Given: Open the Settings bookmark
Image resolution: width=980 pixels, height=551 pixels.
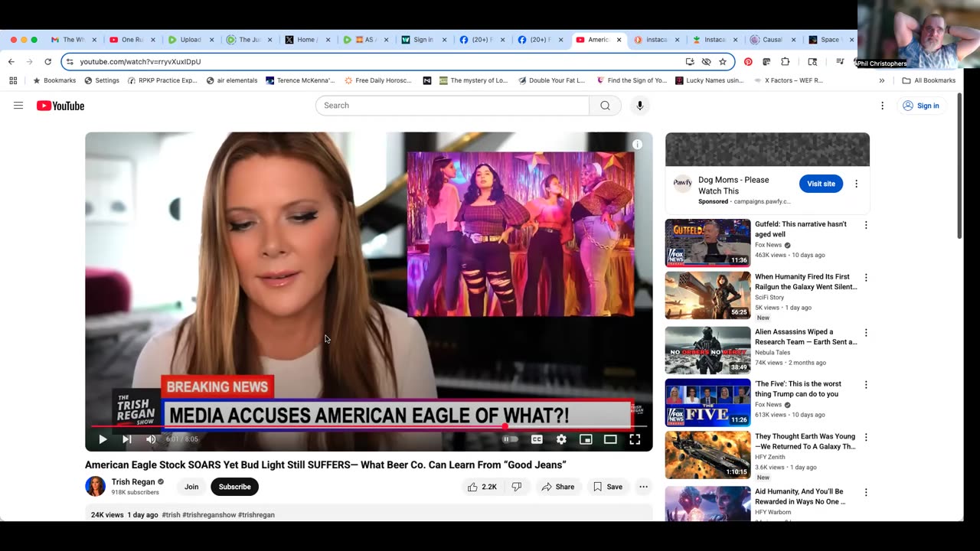Looking at the screenshot, I should (x=102, y=80).
